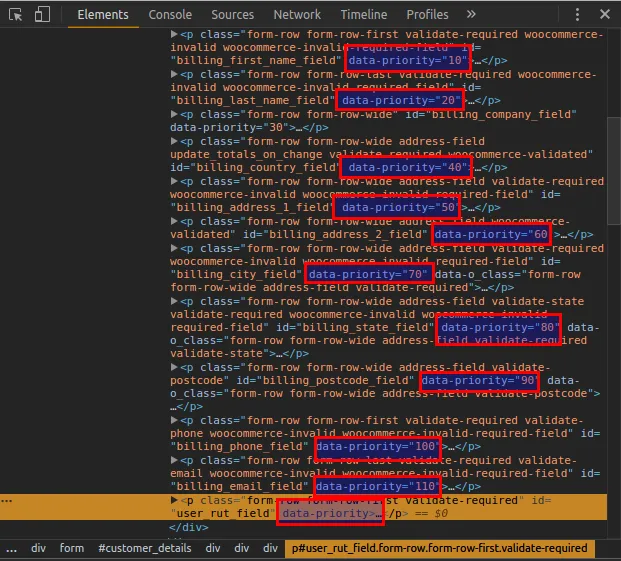Expand the billing_address_2_field p node
Screen dimensions: 621x561
174,221
